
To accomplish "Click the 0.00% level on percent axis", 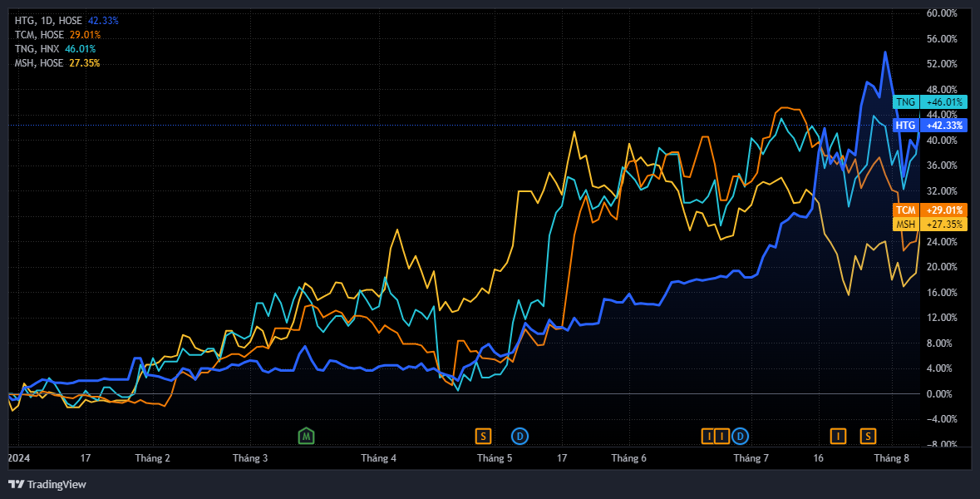I will [943, 393].
